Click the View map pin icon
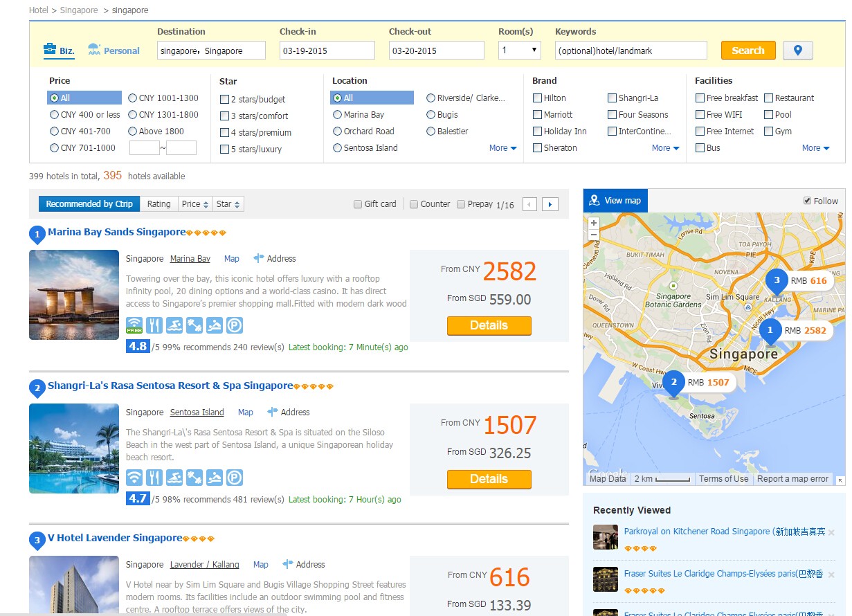Image resolution: width=852 pixels, height=616 pixels. (594, 200)
